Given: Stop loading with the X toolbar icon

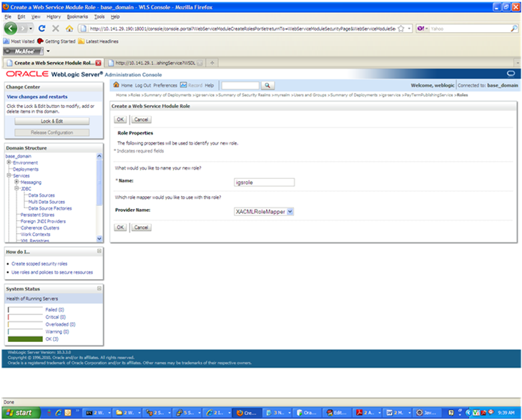Looking at the screenshot, I should [56, 29].
